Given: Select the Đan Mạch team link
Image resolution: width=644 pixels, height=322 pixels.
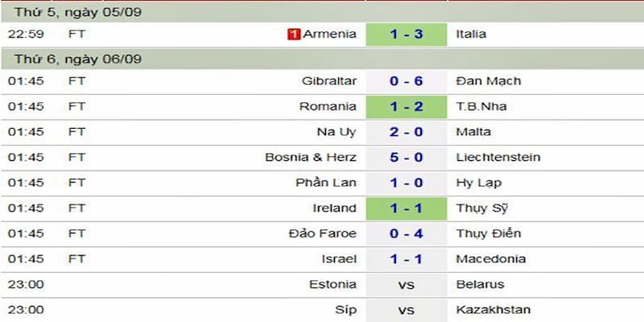Looking at the screenshot, I should click(x=488, y=80).
